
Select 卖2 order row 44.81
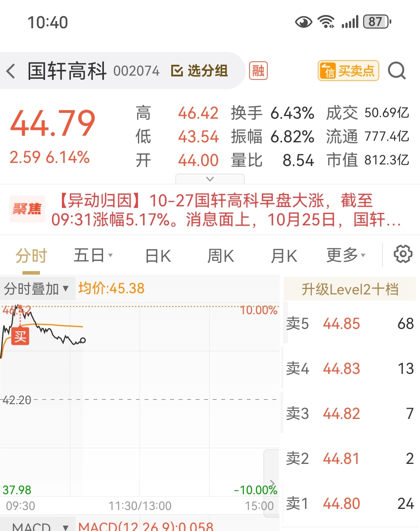tap(350, 458)
